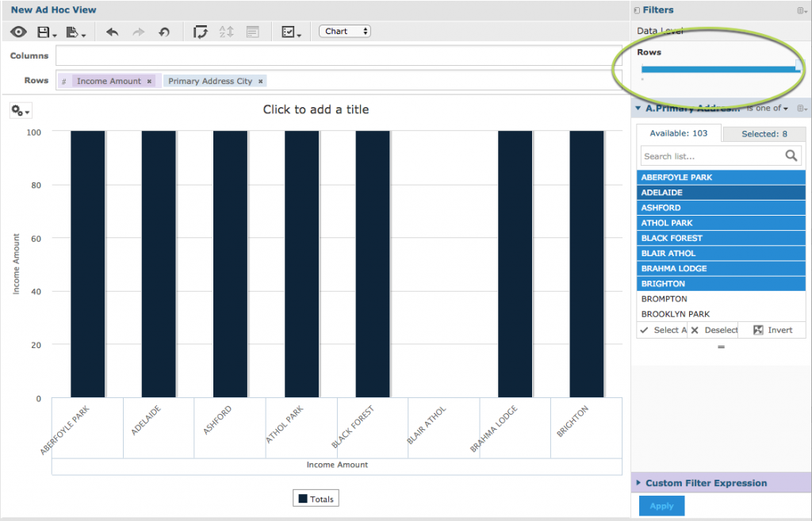Remove the Income Amount field from Rows
Screen dimensions: 812x521
click(x=150, y=80)
